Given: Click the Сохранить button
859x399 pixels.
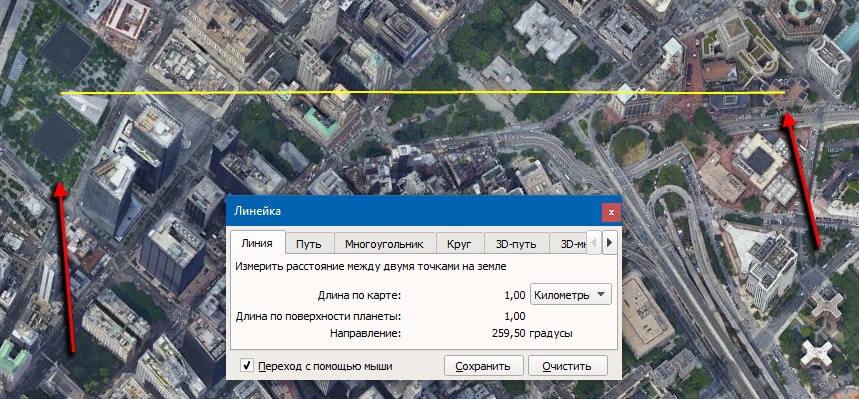Looking at the screenshot, I should pyautogui.click(x=483, y=366).
